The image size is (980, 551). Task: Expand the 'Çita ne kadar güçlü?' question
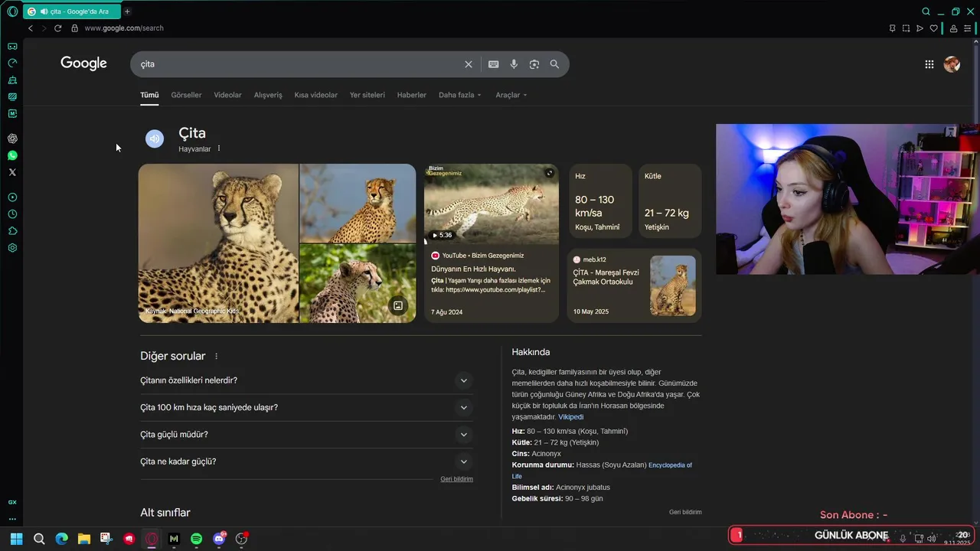pyautogui.click(x=306, y=461)
